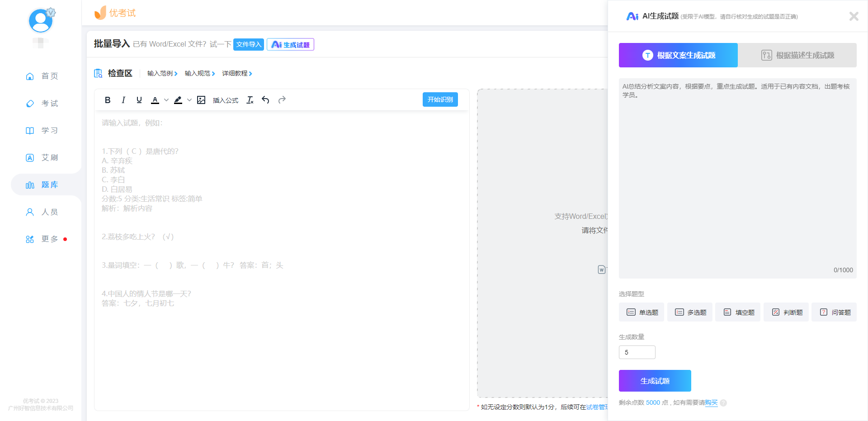The height and width of the screenshot is (421, 868).
Task: Click the help question mark beside 购买
Action: (723, 403)
